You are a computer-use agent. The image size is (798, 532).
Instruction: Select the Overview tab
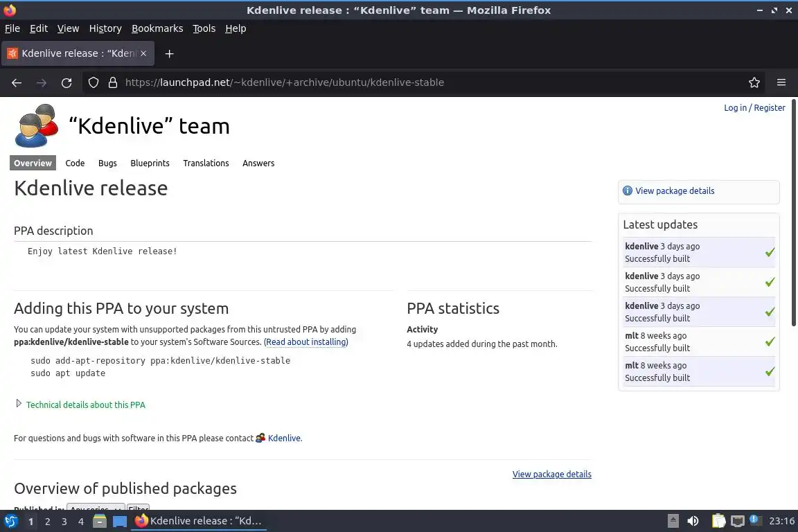click(33, 163)
